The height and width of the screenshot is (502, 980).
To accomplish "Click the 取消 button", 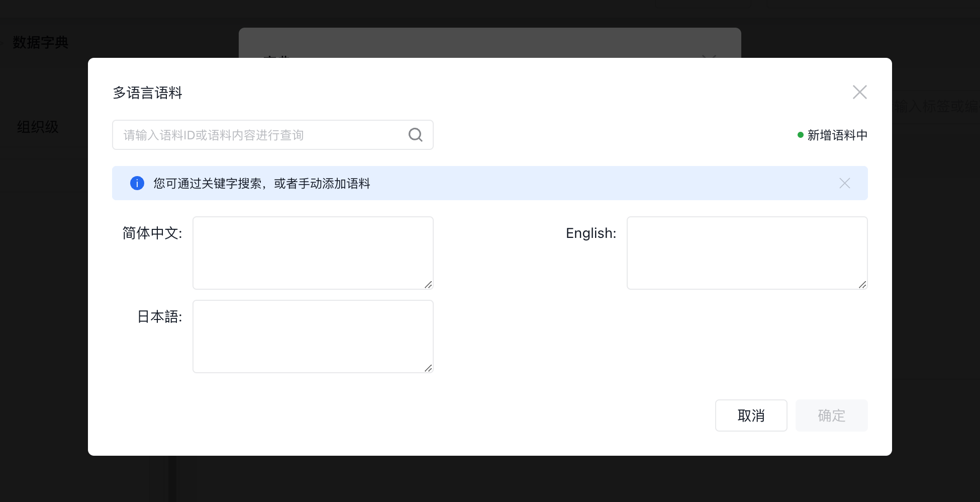I will coord(751,415).
